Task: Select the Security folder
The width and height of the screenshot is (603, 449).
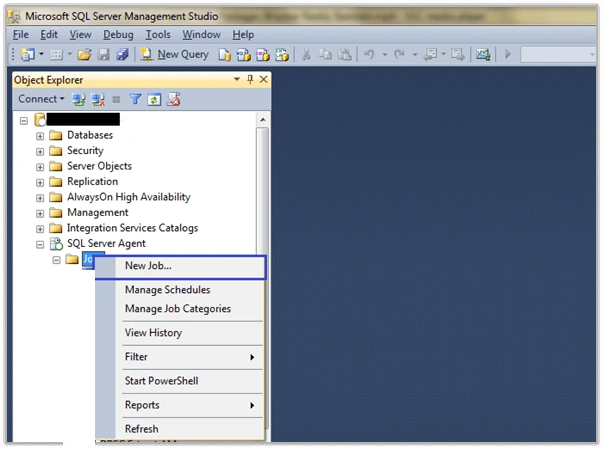Action: click(85, 151)
